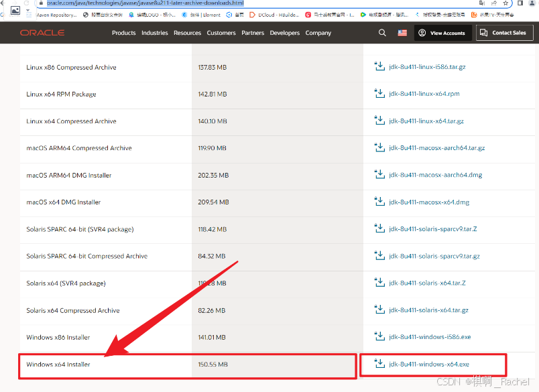Open the Customers menu

(221, 33)
